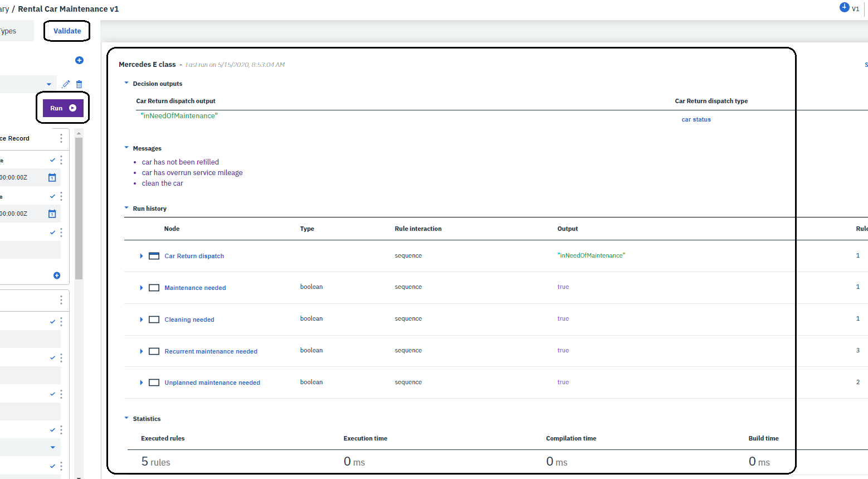This screenshot has height=479, width=868.
Task: Select the "inNeedOfMaintenance" decision output value
Action: 179,115
